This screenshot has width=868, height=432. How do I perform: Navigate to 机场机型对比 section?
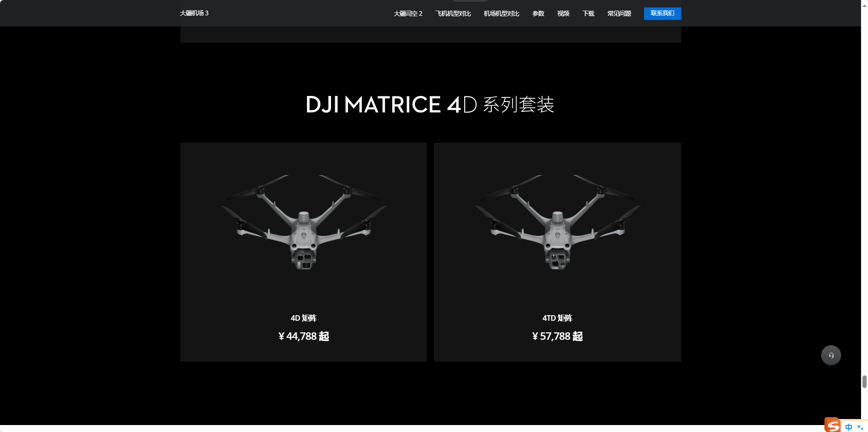pyautogui.click(x=501, y=13)
